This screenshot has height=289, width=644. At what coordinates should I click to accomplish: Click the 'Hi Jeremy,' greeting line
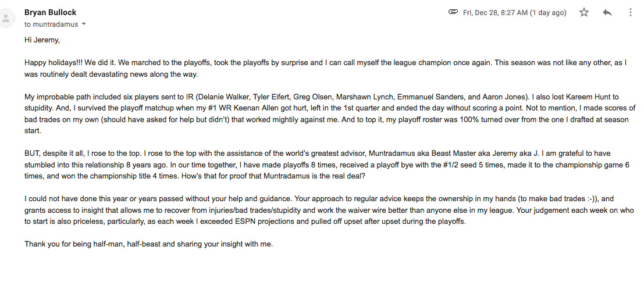click(x=42, y=40)
